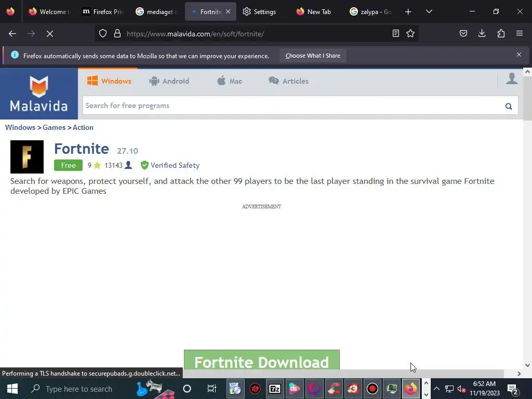Screen dimensions: 532x399
Task: Open the Games breadcrumb link
Action: (54, 128)
